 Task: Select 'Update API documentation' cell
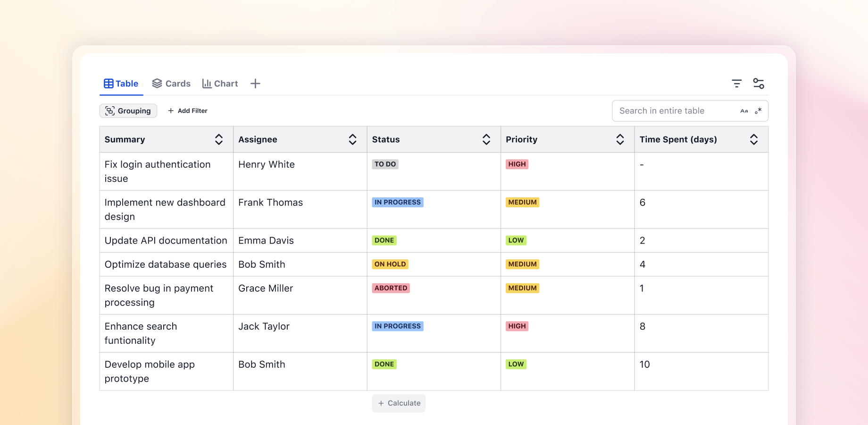pos(167,240)
